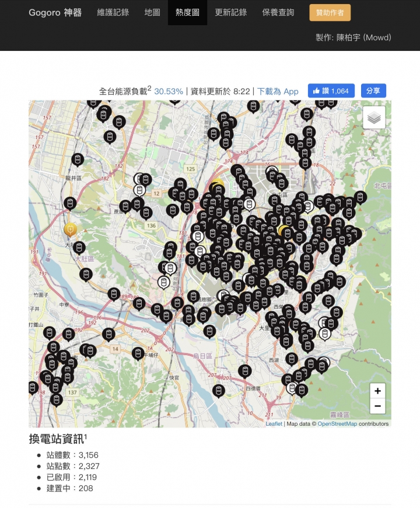
Task: Open the 保養查詢 tab
Action: tap(278, 13)
